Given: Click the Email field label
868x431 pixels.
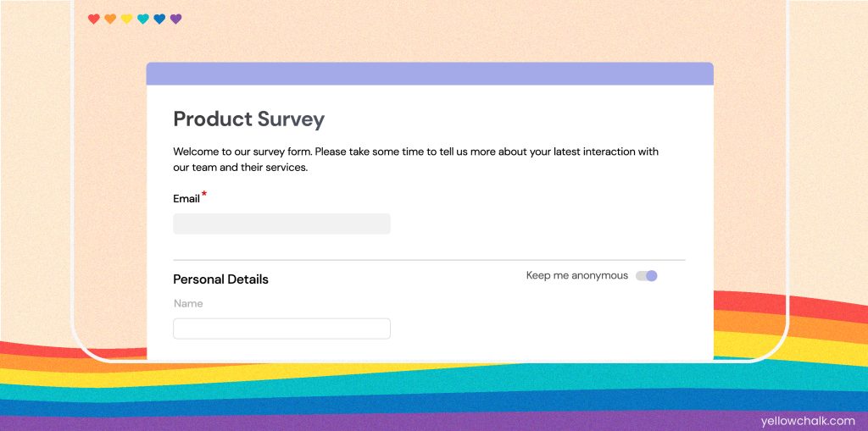Looking at the screenshot, I should pyautogui.click(x=186, y=199).
